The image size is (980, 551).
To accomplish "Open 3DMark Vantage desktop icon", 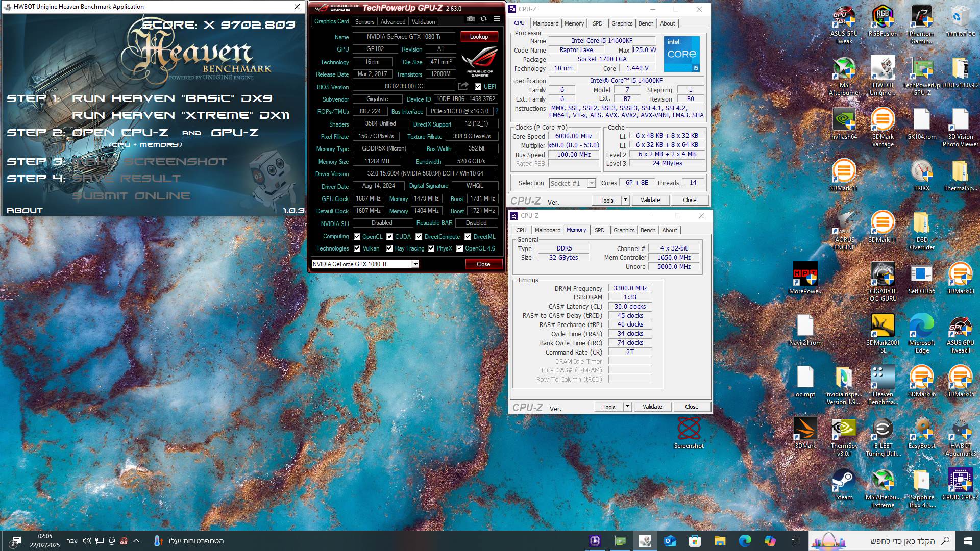I will 883,128.
